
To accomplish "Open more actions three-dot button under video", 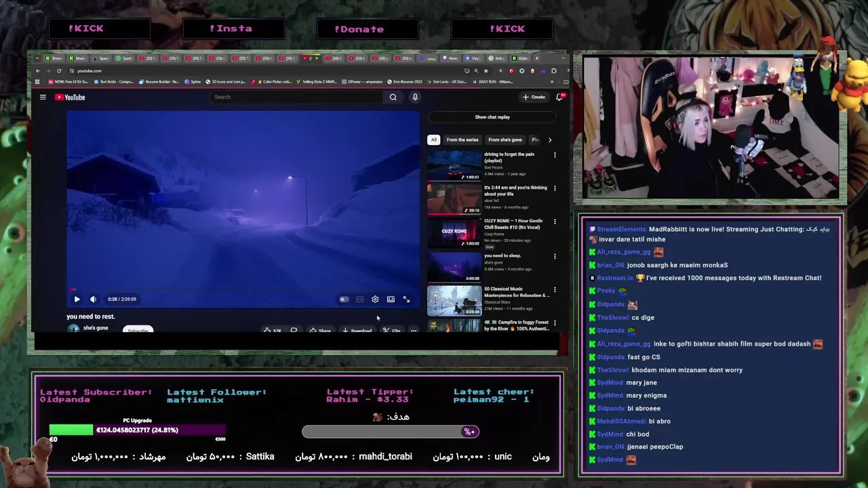I will 413,330.
